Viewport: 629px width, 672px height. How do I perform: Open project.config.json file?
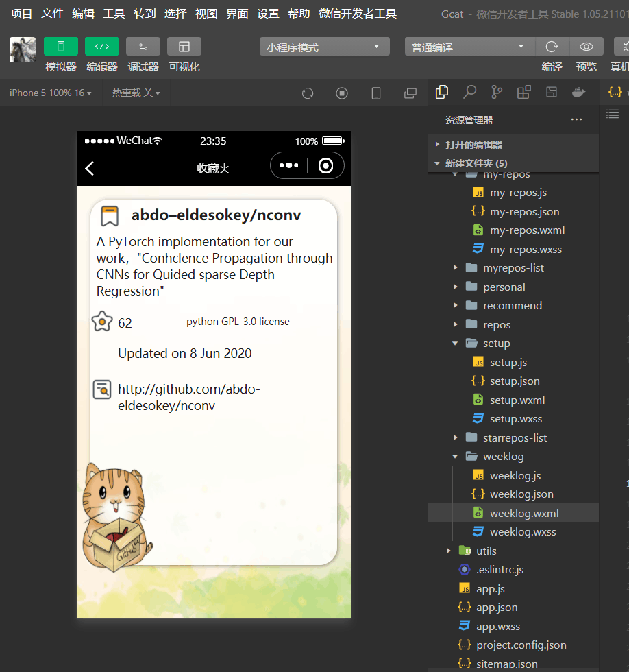[513, 645]
